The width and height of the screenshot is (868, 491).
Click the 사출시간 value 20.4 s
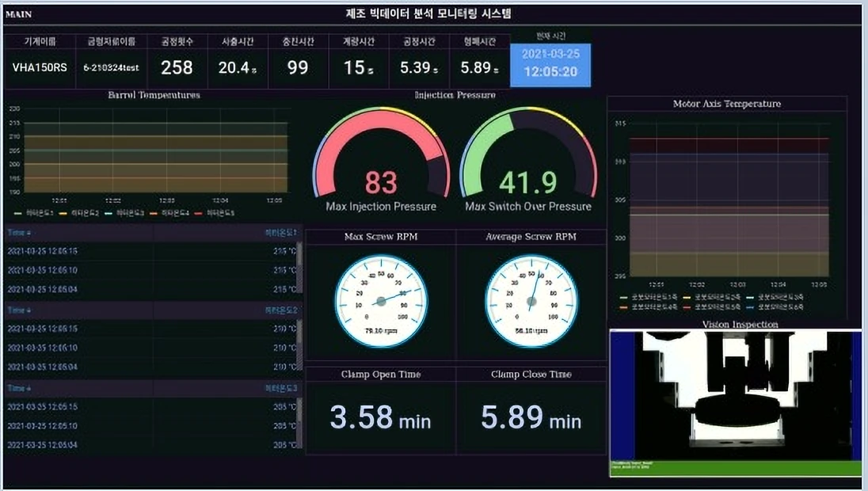[237, 67]
